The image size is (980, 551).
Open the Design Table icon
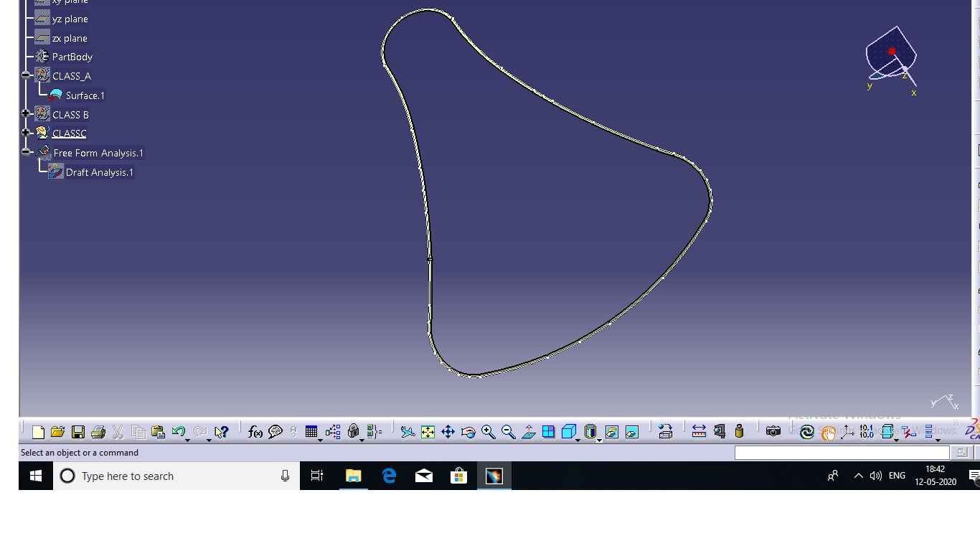coord(311,432)
